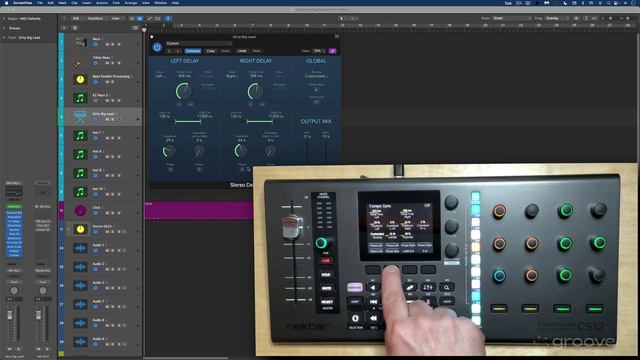640x360 pixels.
Task: Toggle the Stereo Delay plug-in power button
Action: (x=157, y=47)
